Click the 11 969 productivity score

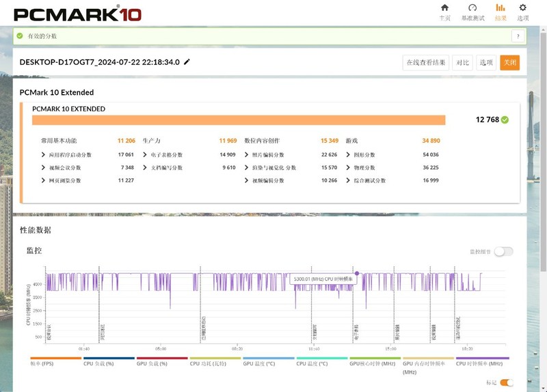click(228, 141)
